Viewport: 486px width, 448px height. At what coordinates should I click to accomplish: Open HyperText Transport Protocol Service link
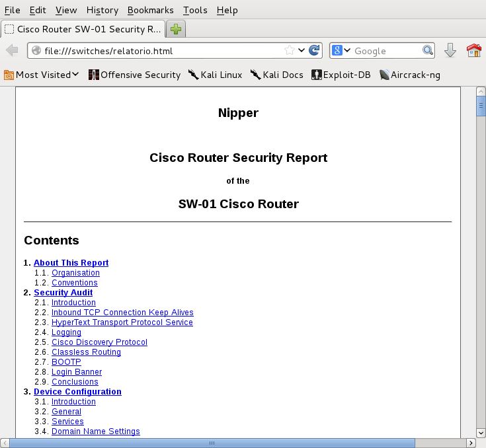click(122, 322)
